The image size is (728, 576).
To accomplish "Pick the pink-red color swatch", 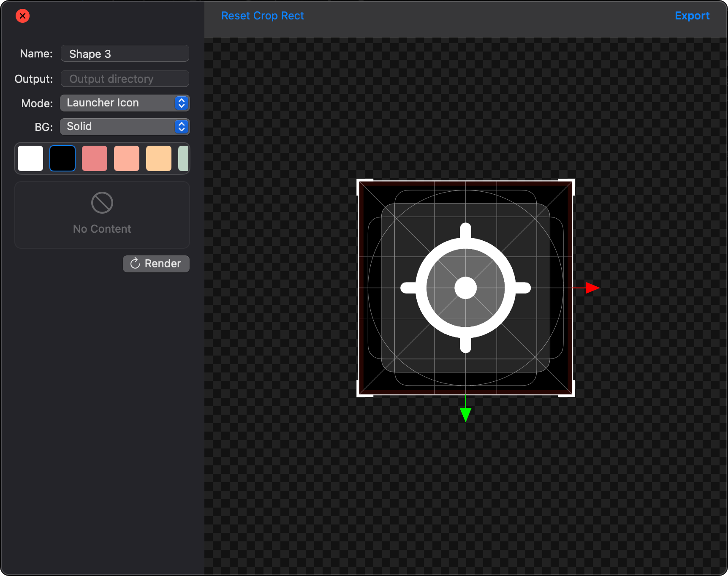I will (95, 158).
